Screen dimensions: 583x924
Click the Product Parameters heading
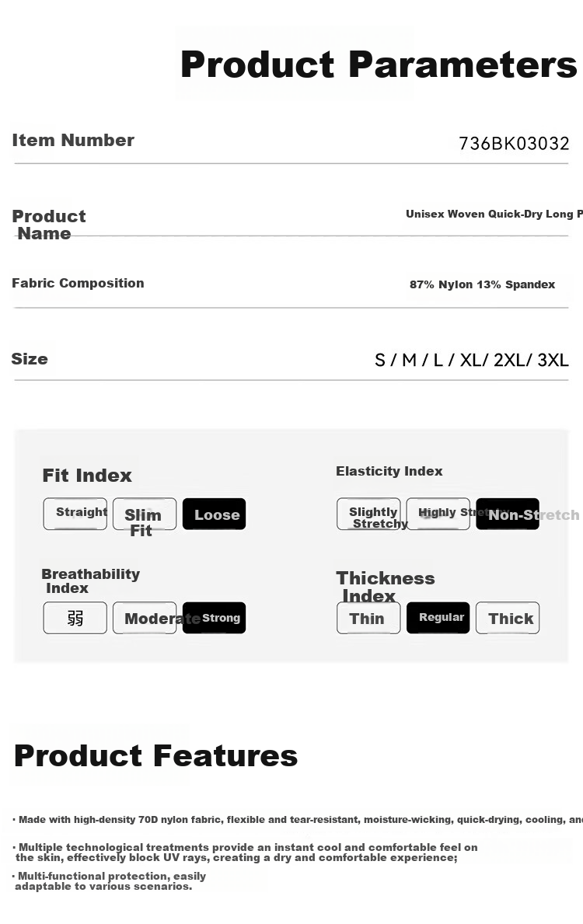(x=379, y=65)
